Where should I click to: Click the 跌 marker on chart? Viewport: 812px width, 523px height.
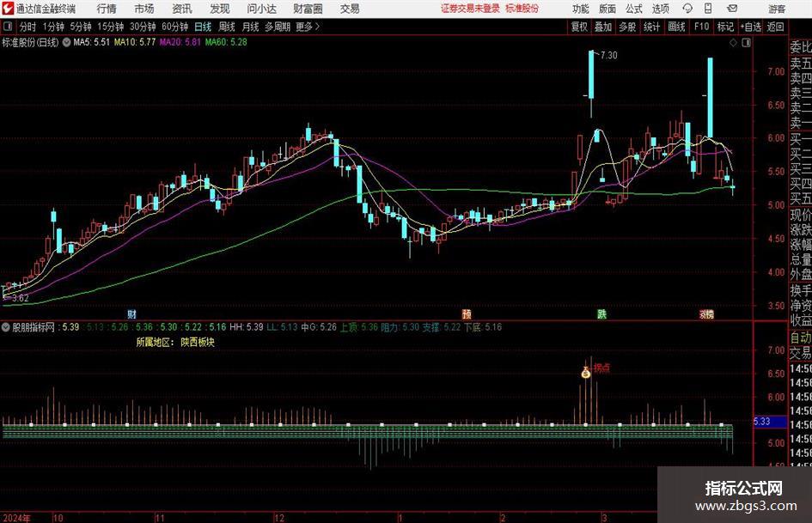[x=601, y=314]
